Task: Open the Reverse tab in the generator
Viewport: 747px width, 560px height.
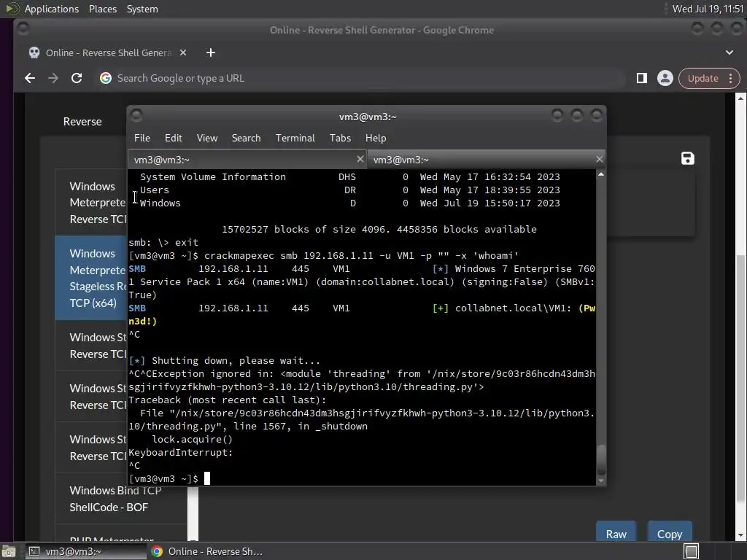Action: pyautogui.click(x=82, y=122)
